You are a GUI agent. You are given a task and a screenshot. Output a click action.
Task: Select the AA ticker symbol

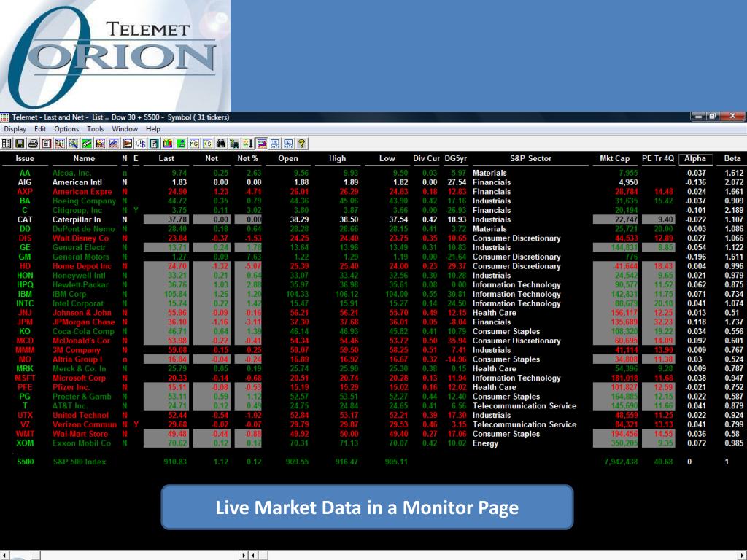click(25, 173)
